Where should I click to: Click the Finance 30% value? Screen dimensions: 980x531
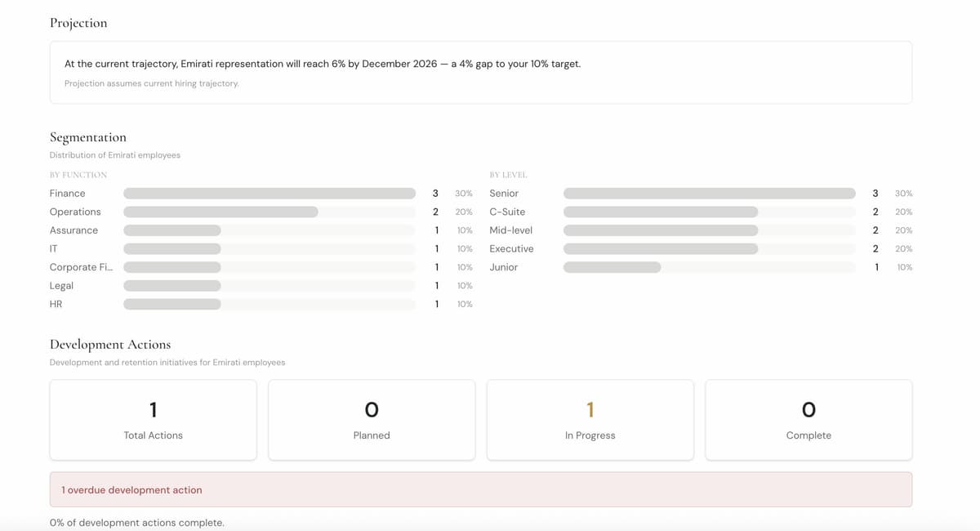point(464,194)
